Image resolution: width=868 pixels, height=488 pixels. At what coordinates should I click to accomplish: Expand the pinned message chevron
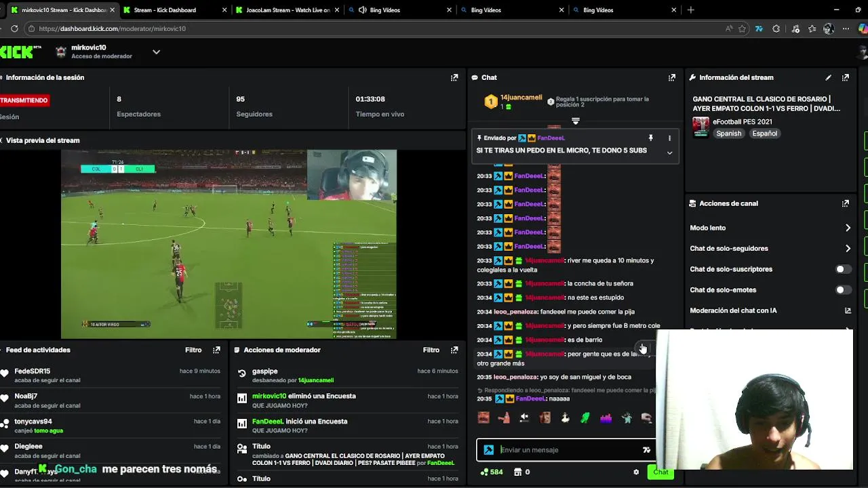tap(669, 152)
